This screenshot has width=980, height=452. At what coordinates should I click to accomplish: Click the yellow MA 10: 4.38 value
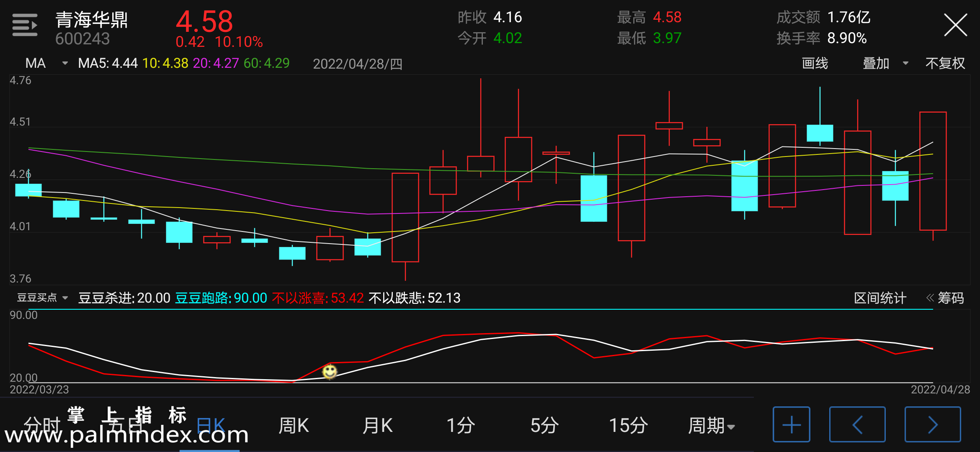coord(165,63)
